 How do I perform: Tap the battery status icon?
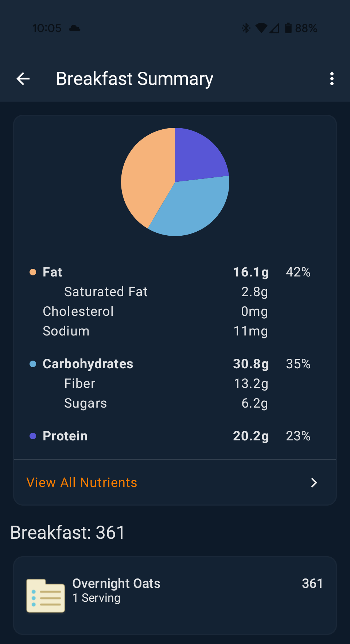click(x=288, y=28)
